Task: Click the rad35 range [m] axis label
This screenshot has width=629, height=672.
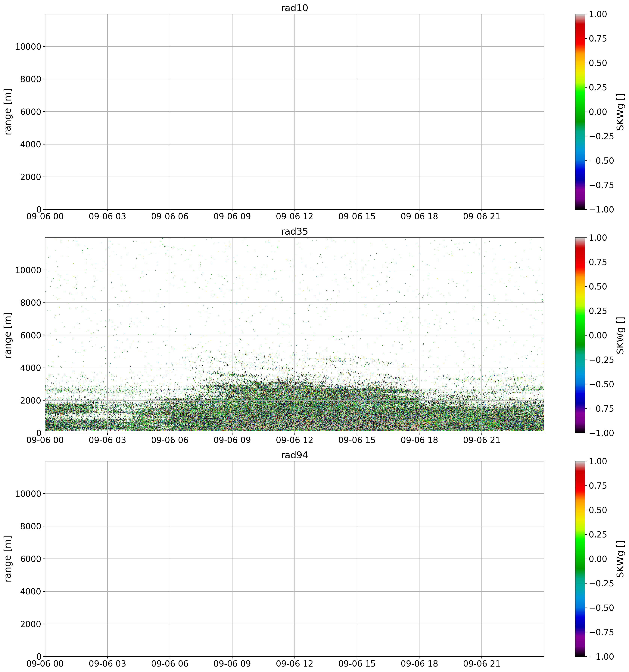Action: 8,335
